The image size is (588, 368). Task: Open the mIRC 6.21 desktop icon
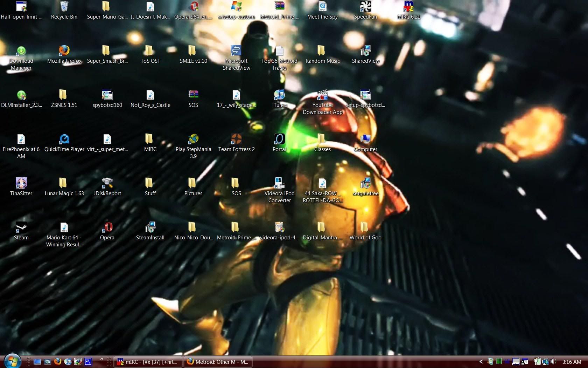[x=408, y=7]
